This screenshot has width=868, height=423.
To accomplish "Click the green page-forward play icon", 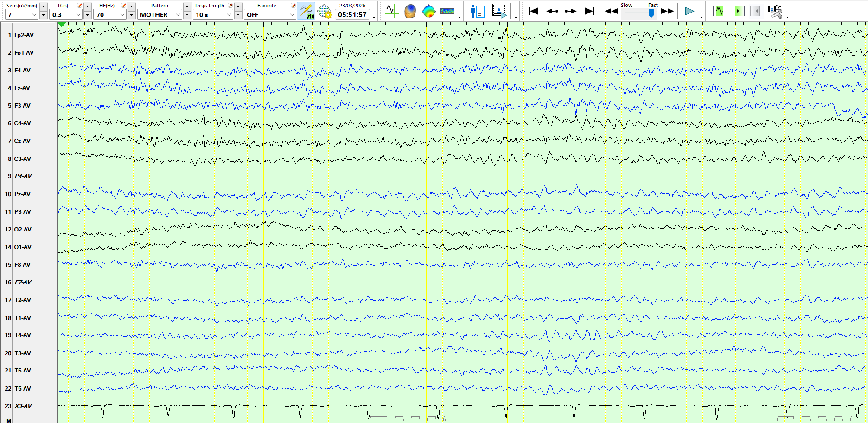I will [738, 11].
